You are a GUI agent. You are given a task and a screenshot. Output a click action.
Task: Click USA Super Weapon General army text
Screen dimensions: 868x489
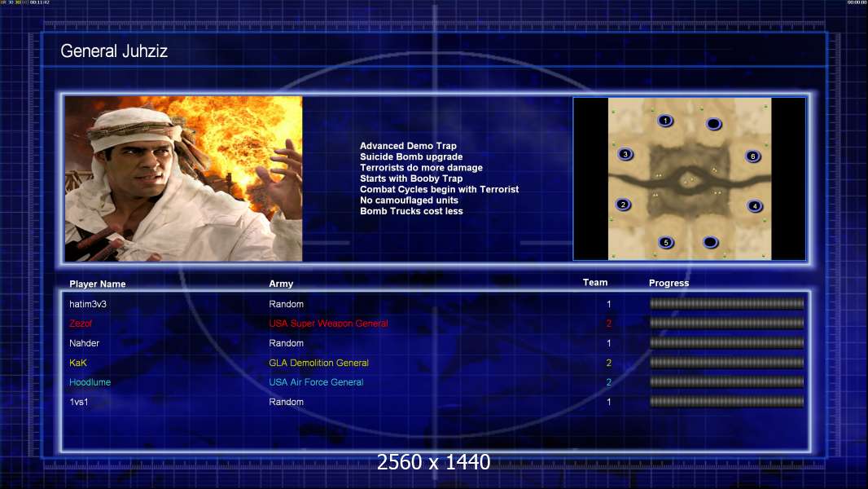pyautogui.click(x=328, y=324)
